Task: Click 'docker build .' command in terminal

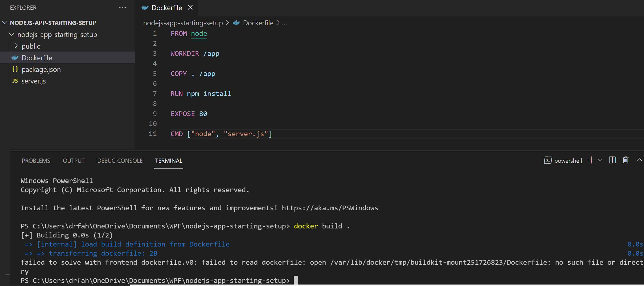Action: pyautogui.click(x=322, y=226)
